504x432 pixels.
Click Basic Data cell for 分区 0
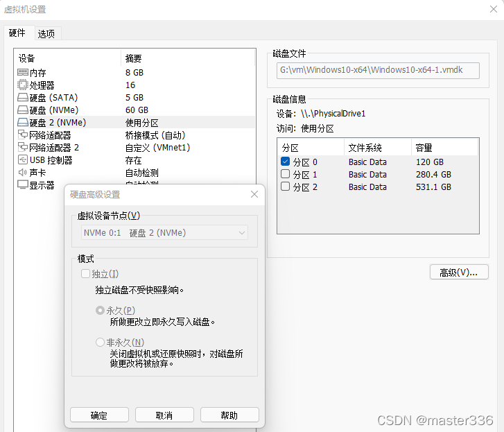click(367, 162)
